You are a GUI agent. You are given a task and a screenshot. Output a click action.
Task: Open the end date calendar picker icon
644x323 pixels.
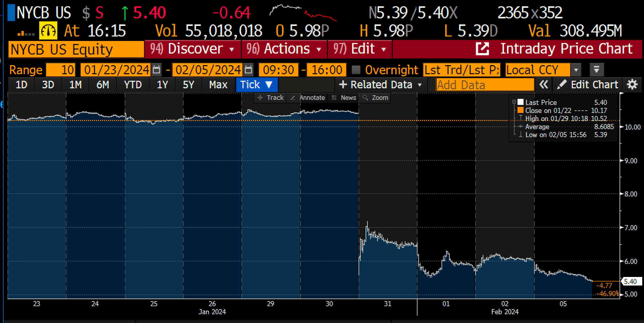[248, 70]
